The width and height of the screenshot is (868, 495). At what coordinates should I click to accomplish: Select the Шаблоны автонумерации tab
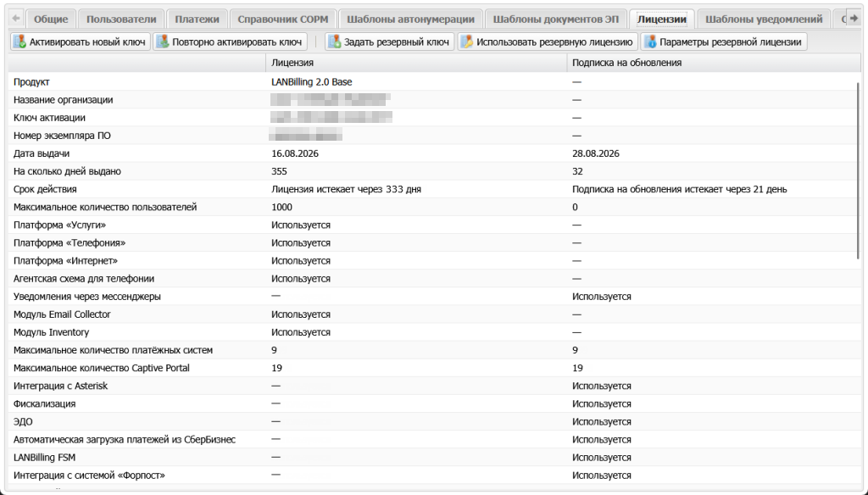[411, 19]
